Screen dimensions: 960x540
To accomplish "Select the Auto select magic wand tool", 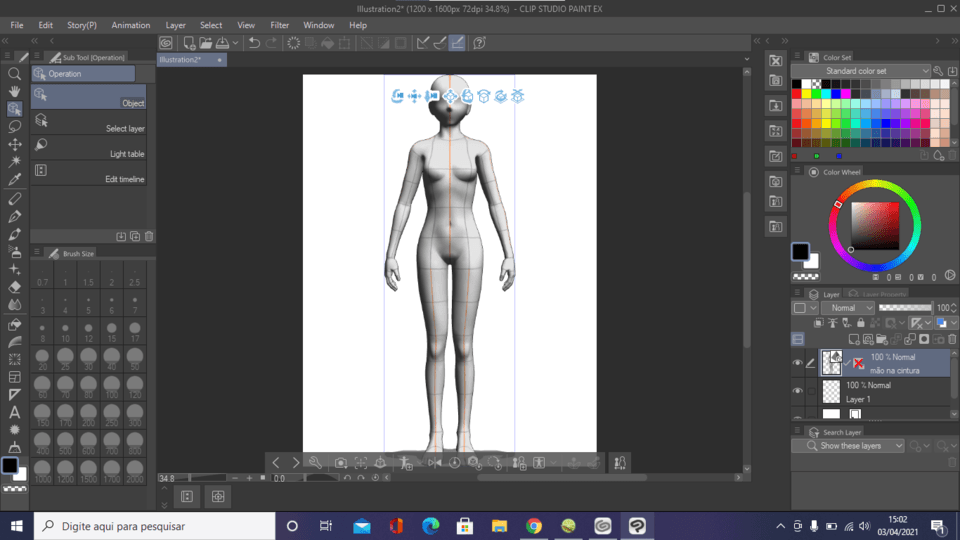I will (14, 162).
